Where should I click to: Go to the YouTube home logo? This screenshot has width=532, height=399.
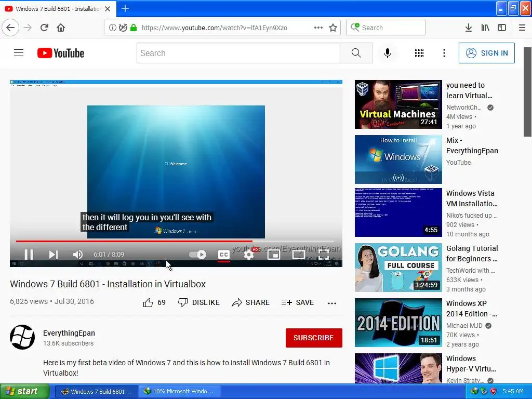click(x=61, y=53)
